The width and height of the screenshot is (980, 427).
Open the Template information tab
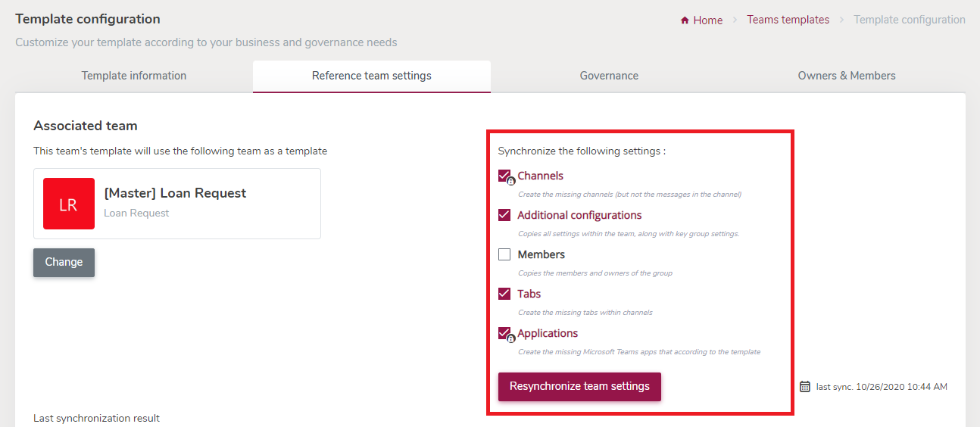[134, 76]
